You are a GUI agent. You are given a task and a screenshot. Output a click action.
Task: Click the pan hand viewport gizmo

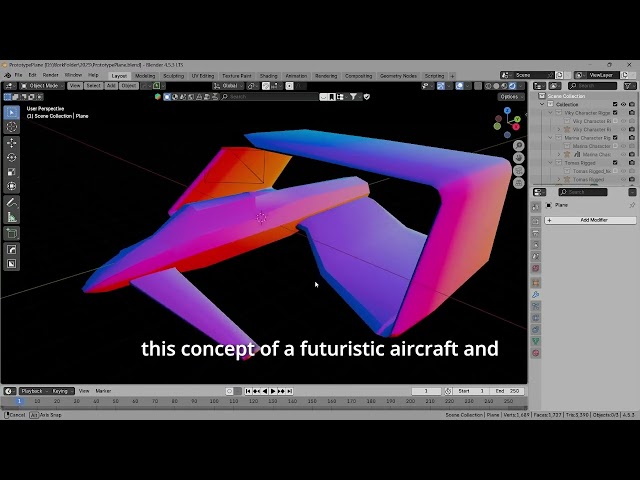click(x=519, y=158)
